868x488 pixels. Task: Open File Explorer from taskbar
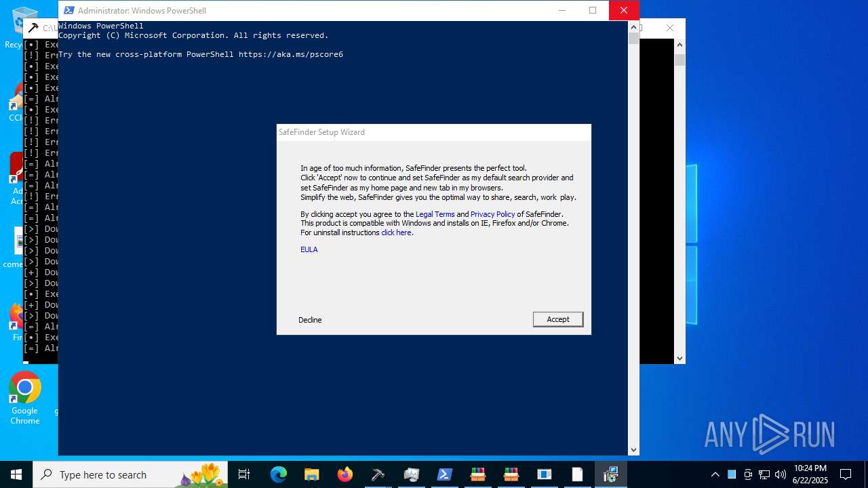[x=311, y=474]
